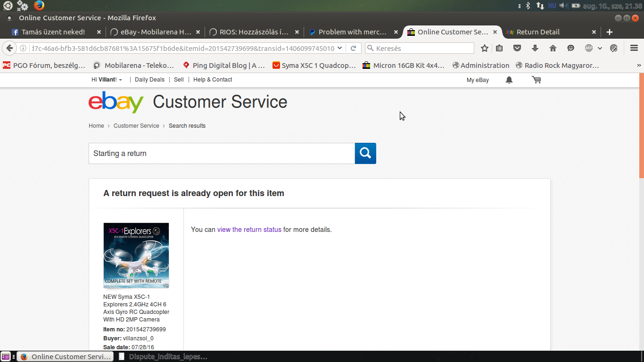Click the blue search magnifier button

(x=365, y=153)
